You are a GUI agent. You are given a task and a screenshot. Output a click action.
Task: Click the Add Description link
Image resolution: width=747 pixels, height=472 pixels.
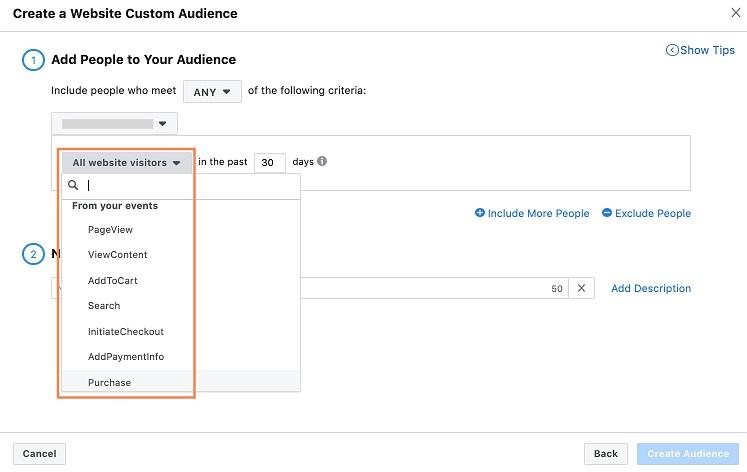(650, 288)
